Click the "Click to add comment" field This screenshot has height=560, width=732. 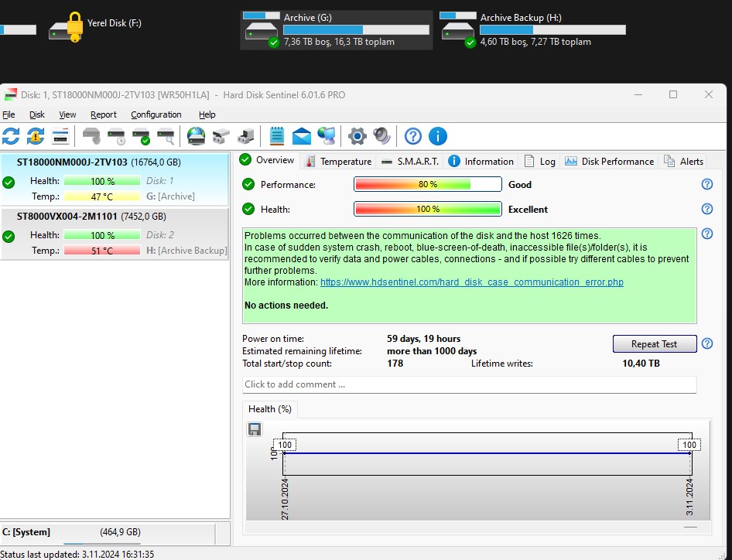[x=469, y=384]
